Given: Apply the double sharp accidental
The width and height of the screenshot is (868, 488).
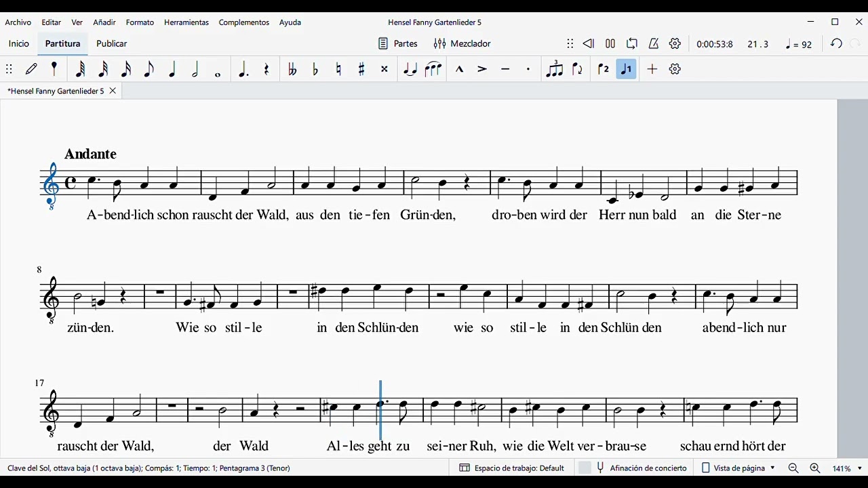Looking at the screenshot, I should (x=384, y=68).
